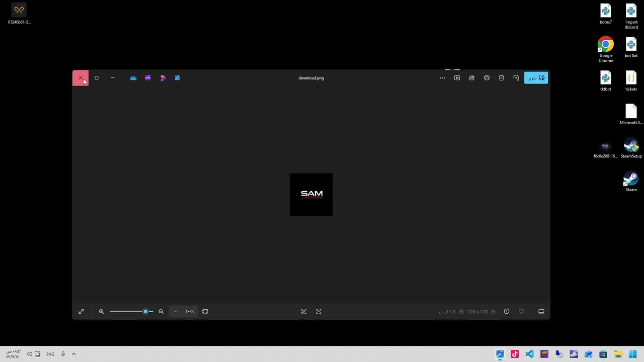Click the 128 x 128 image dimensions text

(x=477, y=312)
